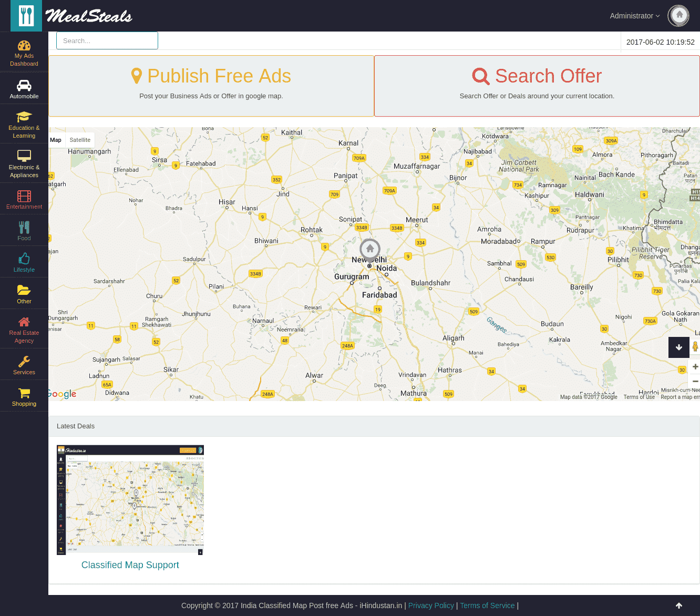Zoom in the map with plus
This screenshot has height=616, width=700.
tap(695, 366)
